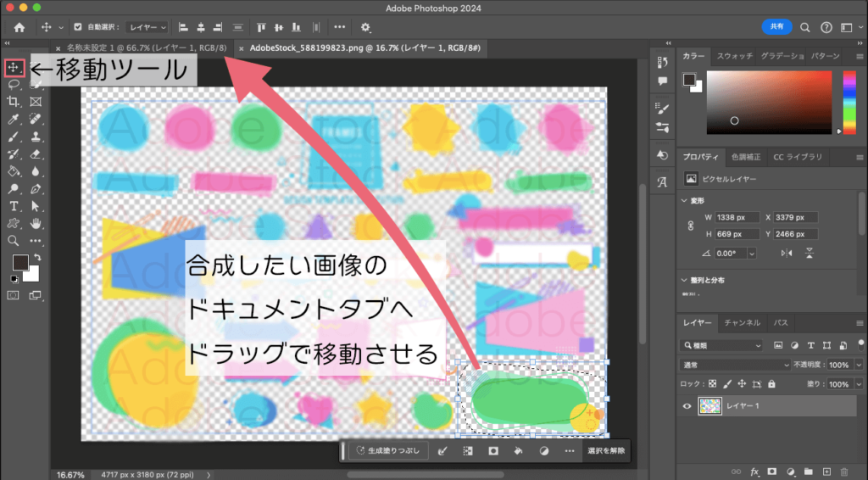Switch to the パス tab
The width and height of the screenshot is (868, 480).
pos(781,323)
